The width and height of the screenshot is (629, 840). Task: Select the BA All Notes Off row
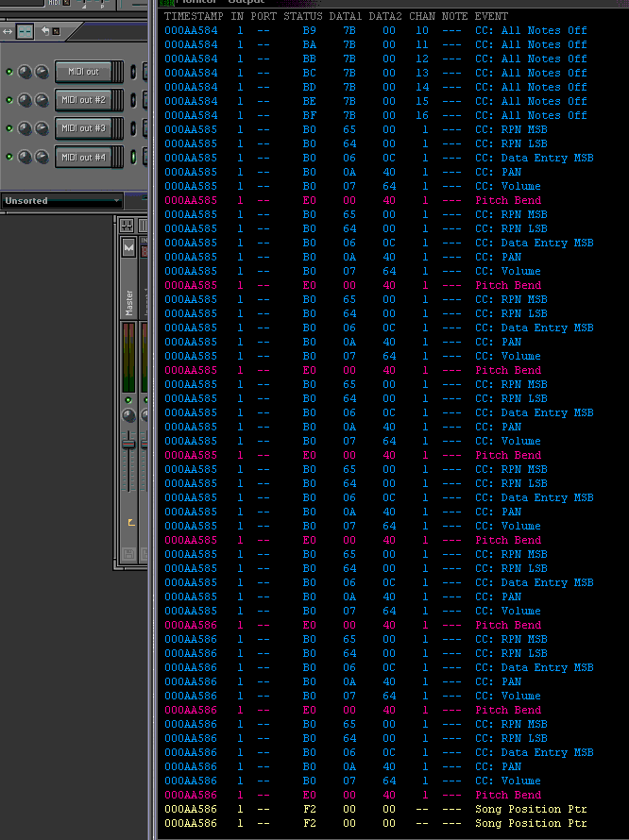click(375, 44)
